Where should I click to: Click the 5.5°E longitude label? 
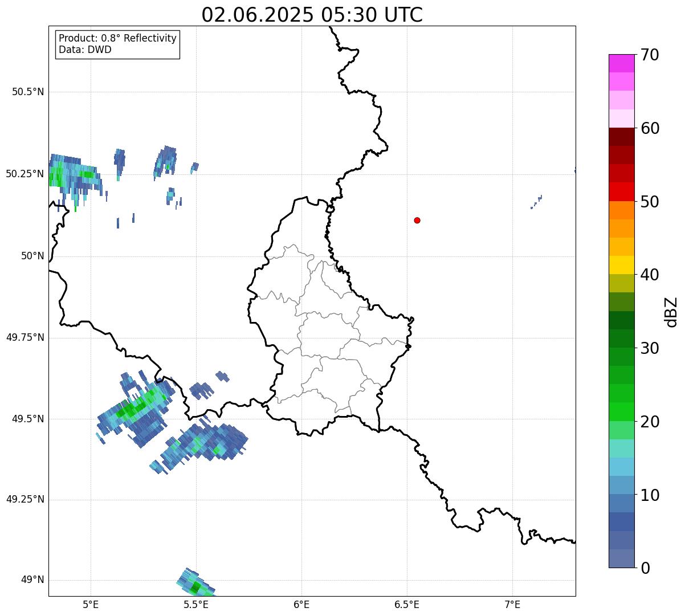pos(196,604)
